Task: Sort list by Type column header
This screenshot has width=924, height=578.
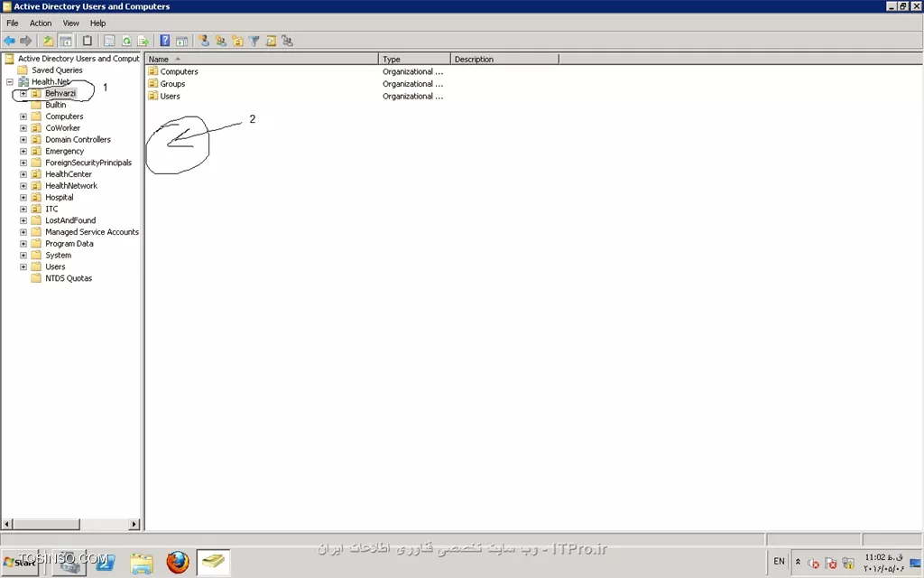Action: pyautogui.click(x=415, y=59)
